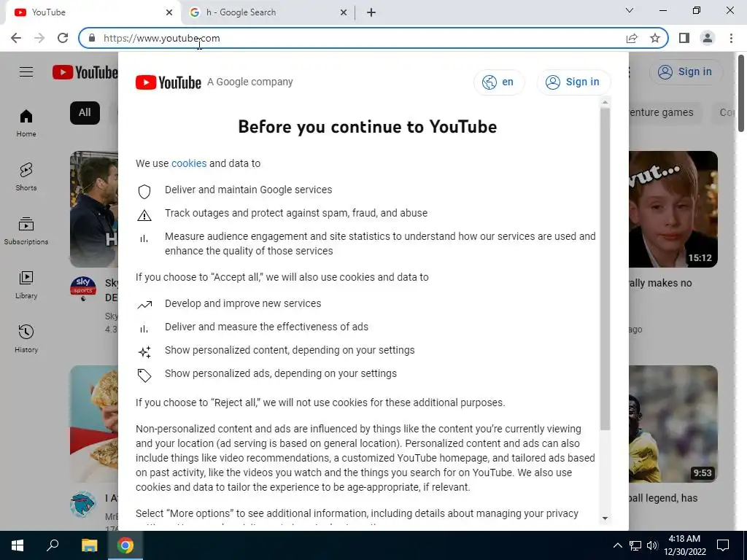Image resolution: width=747 pixels, height=560 pixels.
Task: Open Library in the sidebar
Action: [x=26, y=284]
